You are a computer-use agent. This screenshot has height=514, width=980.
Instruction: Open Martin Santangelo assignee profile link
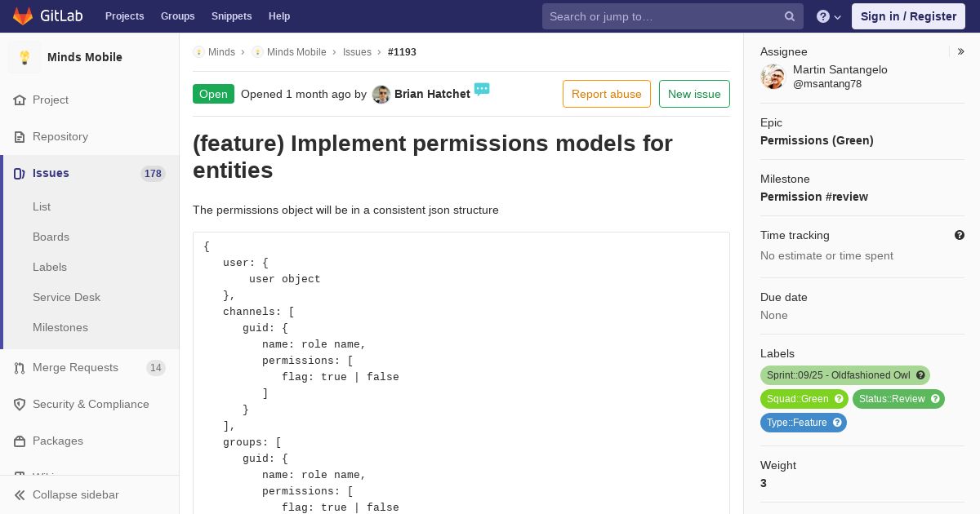[840, 69]
